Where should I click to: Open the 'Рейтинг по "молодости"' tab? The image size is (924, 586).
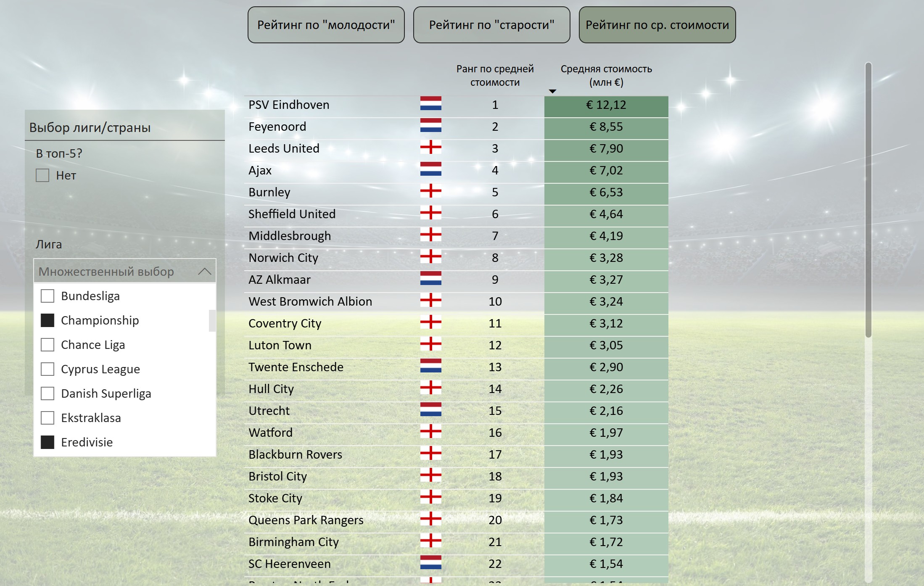pyautogui.click(x=326, y=25)
